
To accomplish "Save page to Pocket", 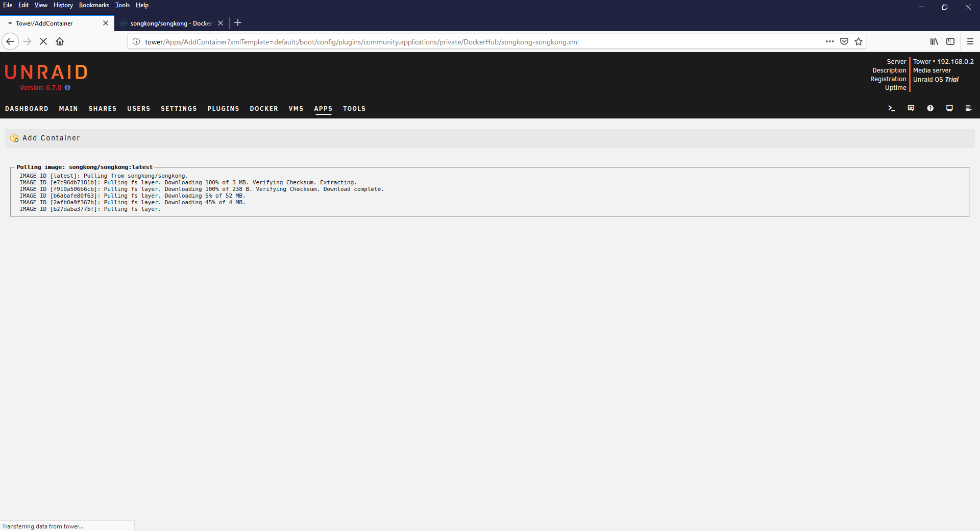I will pos(844,41).
